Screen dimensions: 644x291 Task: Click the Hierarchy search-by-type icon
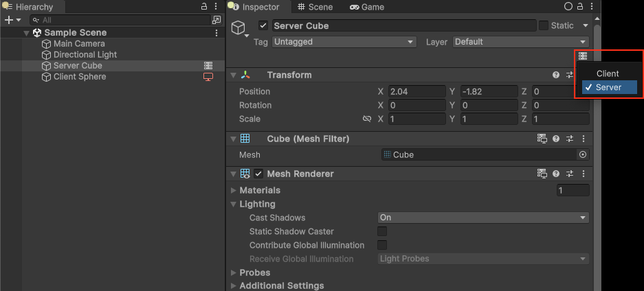point(216,21)
